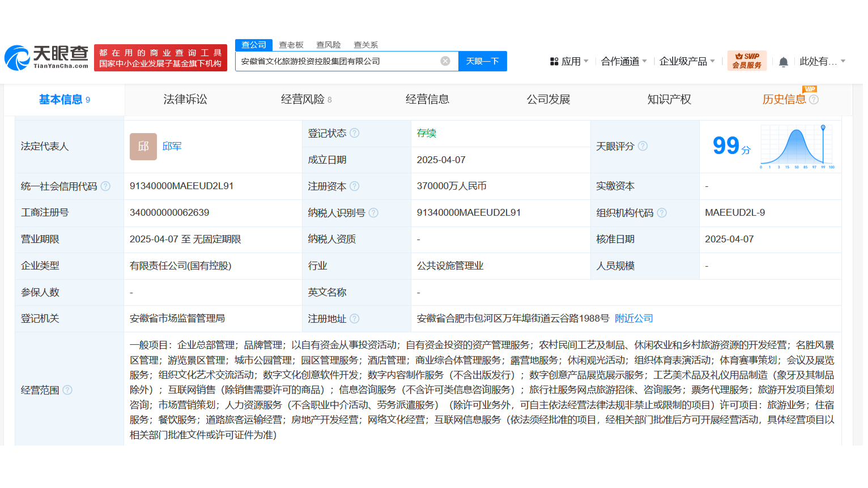Open the user account dropdown 此处有…
The image size is (868, 488).
coord(822,61)
